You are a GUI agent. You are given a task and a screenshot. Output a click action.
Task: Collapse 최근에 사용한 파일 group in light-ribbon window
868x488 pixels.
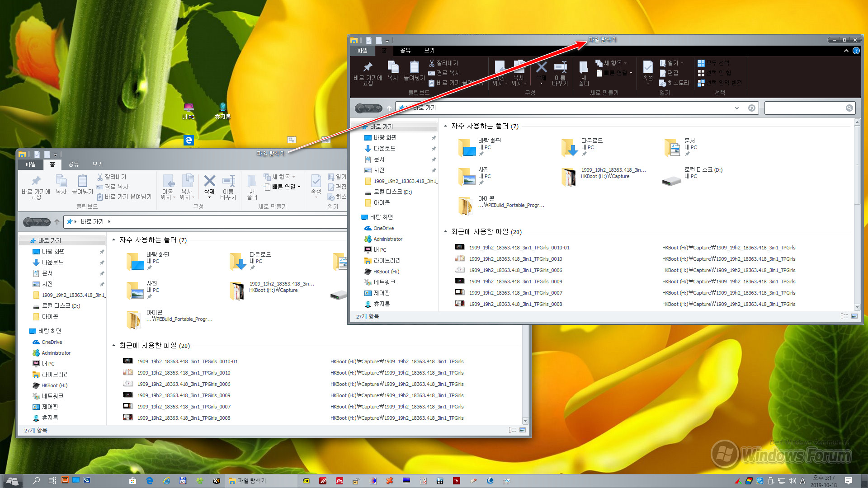113,346
